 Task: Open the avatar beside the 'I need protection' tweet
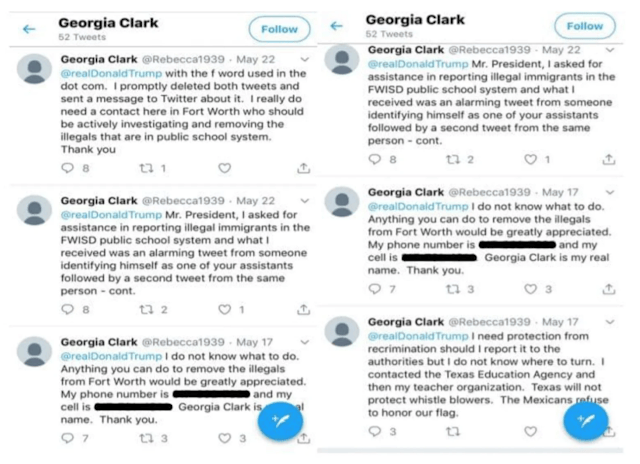click(x=343, y=331)
